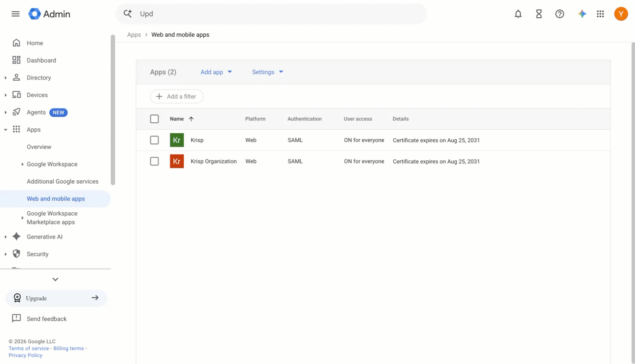Click the help question mark icon

click(x=559, y=14)
